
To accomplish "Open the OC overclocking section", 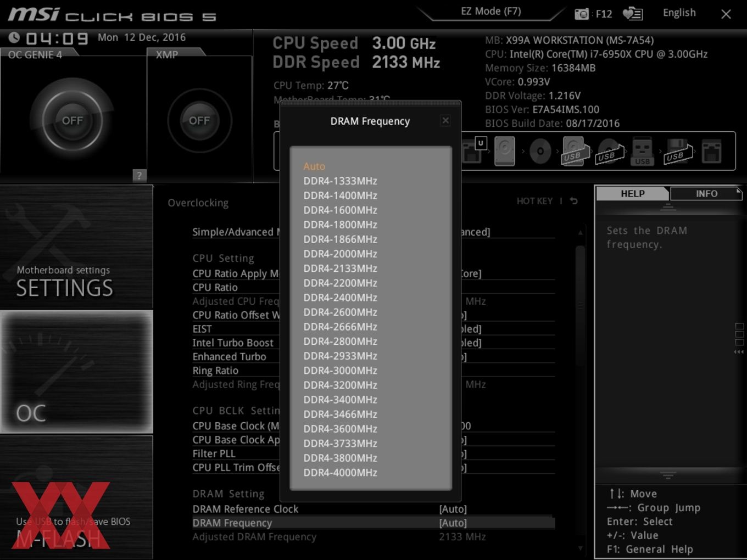I will point(76,372).
